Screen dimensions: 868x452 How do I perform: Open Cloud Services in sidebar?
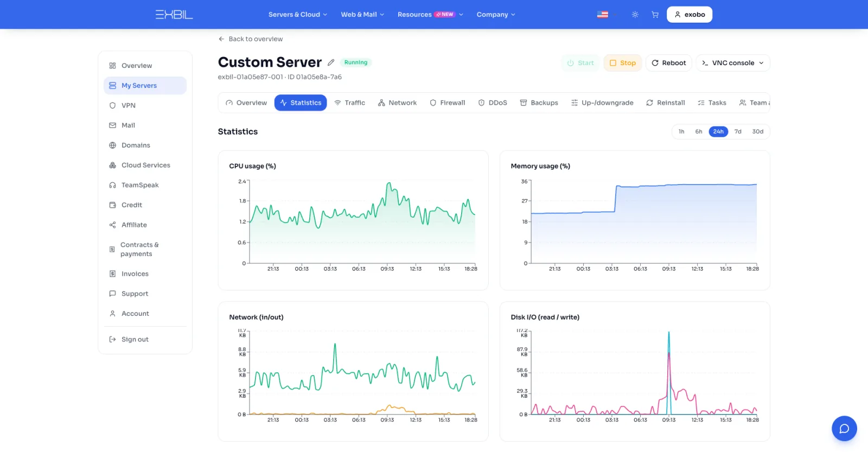pyautogui.click(x=145, y=165)
